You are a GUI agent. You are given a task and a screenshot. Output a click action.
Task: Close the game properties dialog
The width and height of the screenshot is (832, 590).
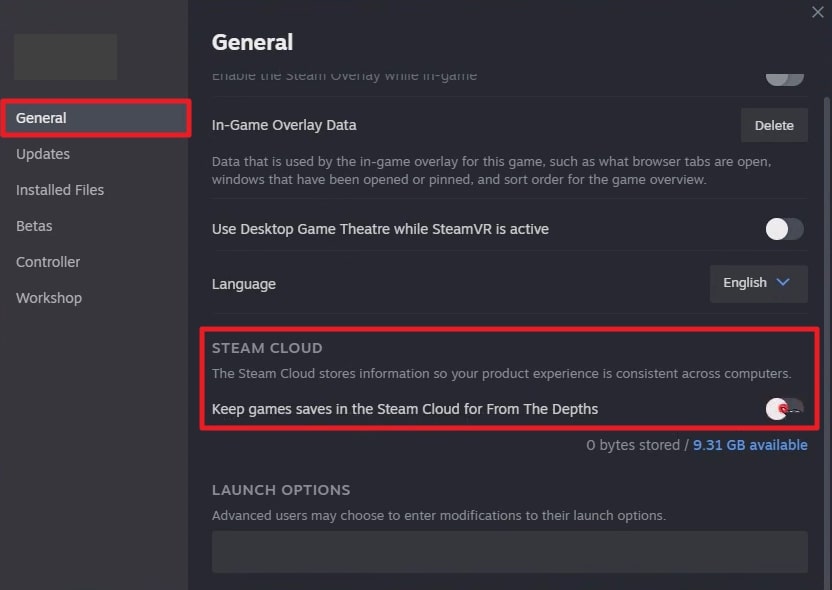click(x=817, y=12)
